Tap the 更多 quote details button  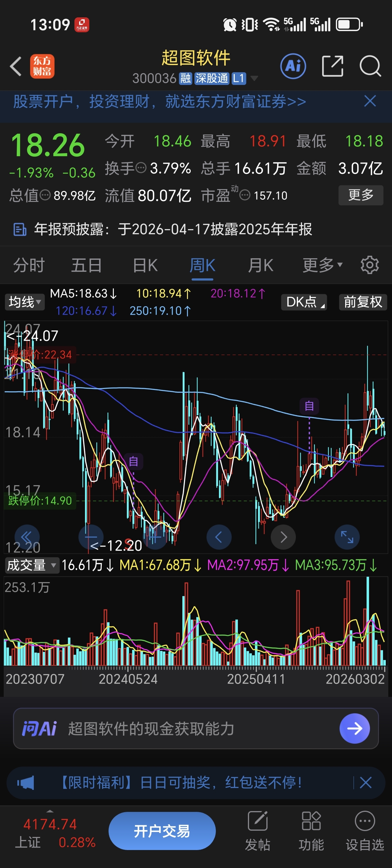[361, 195]
